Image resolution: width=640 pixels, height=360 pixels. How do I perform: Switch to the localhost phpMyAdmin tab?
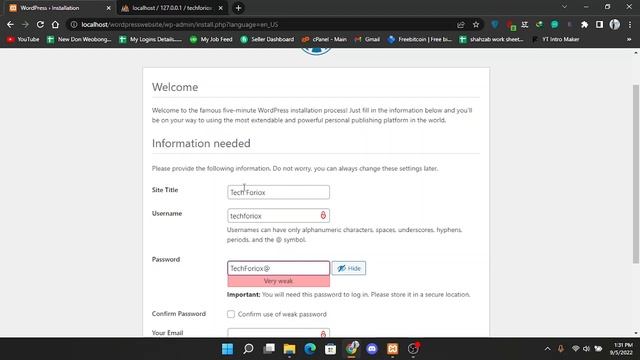(171, 8)
